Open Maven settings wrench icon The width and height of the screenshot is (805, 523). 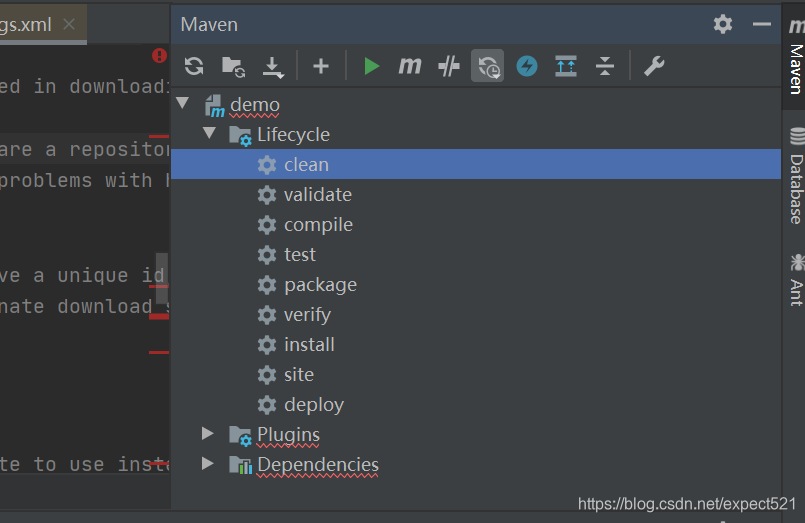pos(654,66)
